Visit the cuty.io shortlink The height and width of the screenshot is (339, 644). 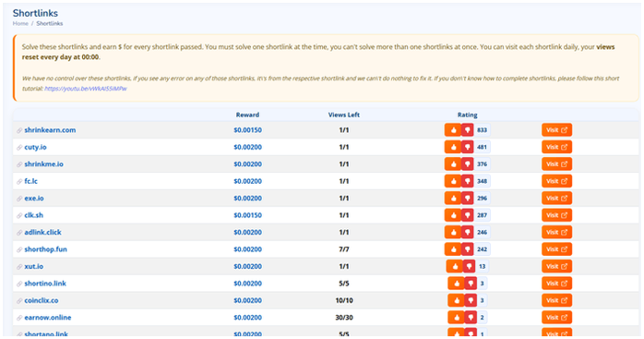pyautogui.click(x=556, y=147)
